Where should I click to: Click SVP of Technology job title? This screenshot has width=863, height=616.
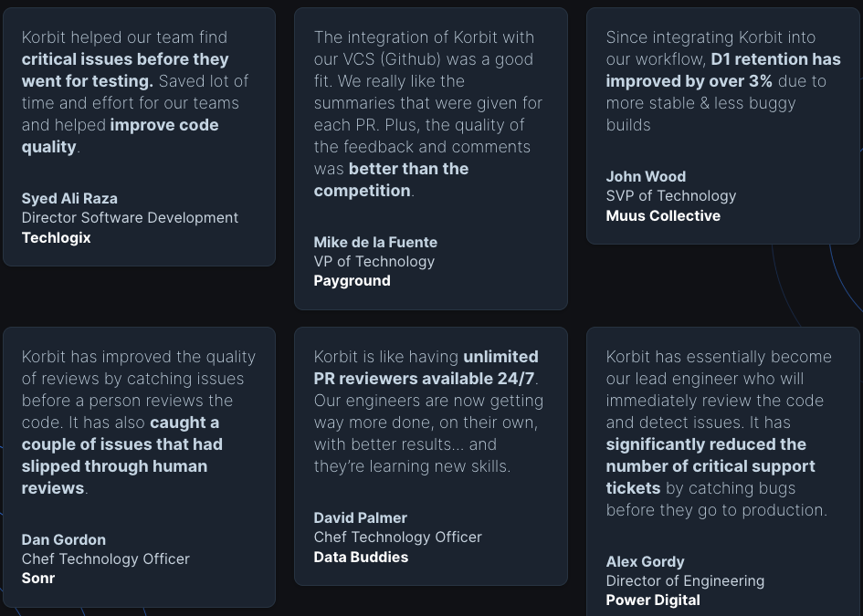[670, 195]
